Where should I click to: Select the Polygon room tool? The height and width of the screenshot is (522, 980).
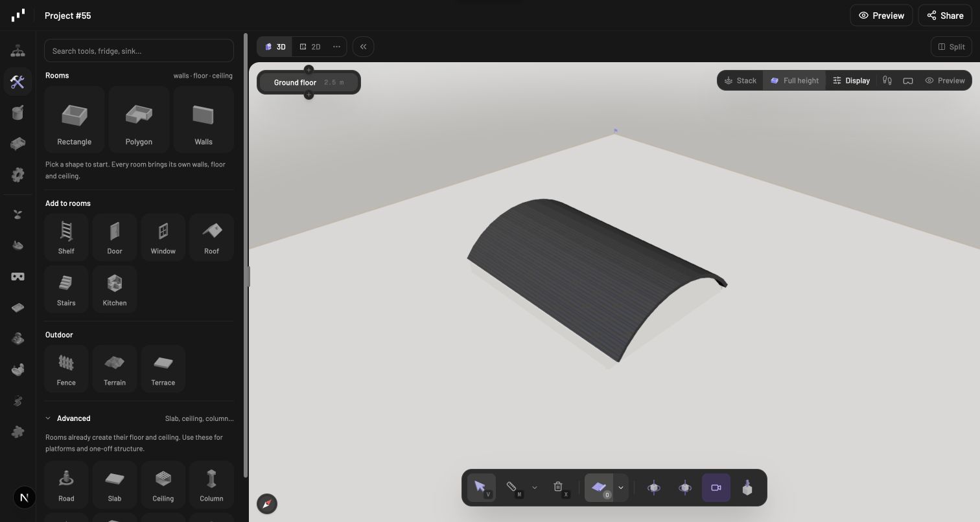[139, 120]
